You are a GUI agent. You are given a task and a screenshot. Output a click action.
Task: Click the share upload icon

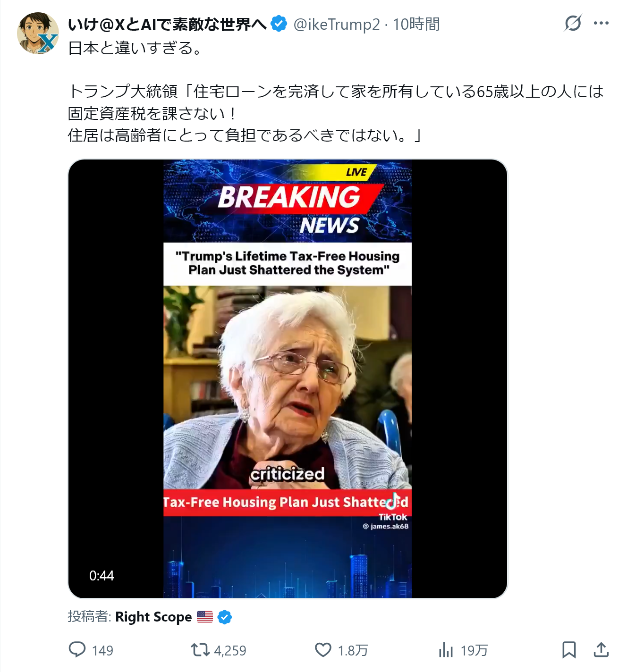(x=601, y=650)
